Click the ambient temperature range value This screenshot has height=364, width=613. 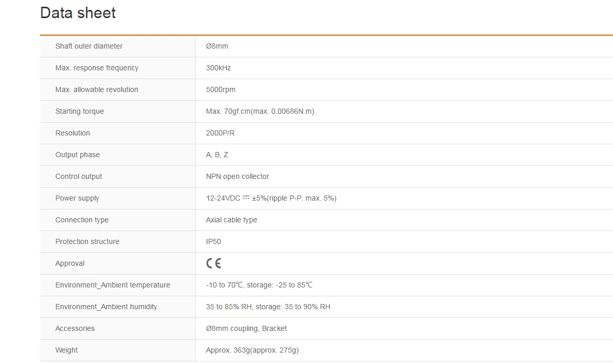[x=259, y=285]
